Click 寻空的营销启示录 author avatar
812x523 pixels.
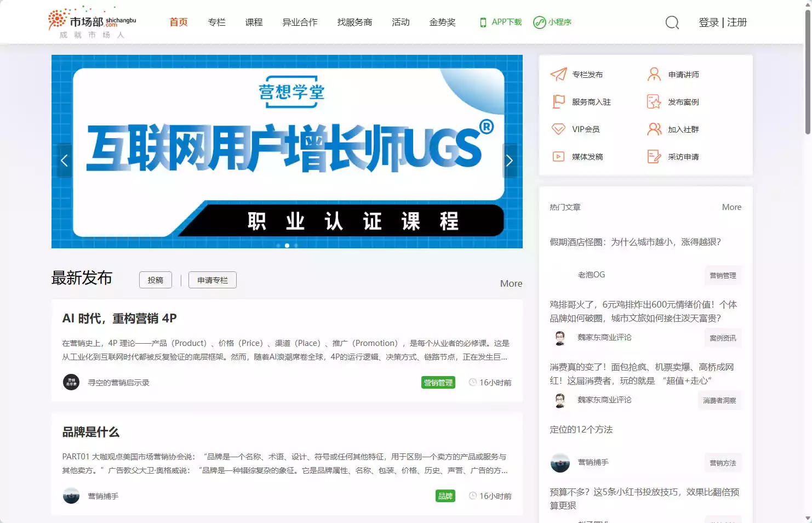pyautogui.click(x=71, y=382)
